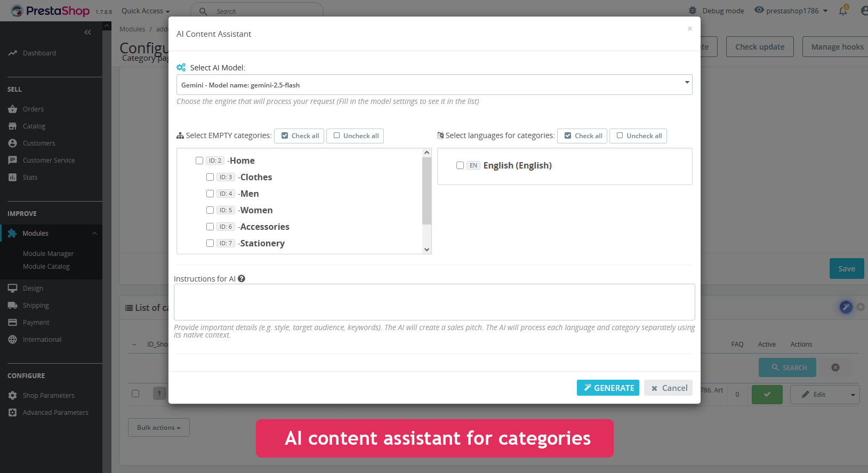
Task: Click the Debug mode bug icon
Action: click(693, 10)
